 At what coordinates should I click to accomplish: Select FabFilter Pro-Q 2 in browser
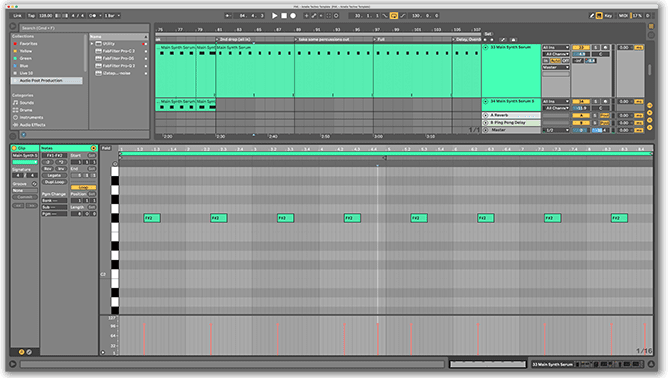pos(119,66)
